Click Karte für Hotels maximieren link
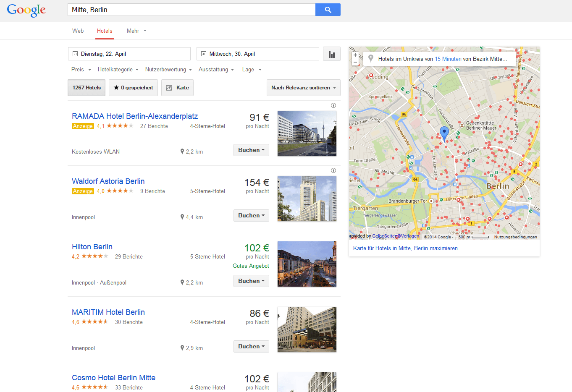 405,248
